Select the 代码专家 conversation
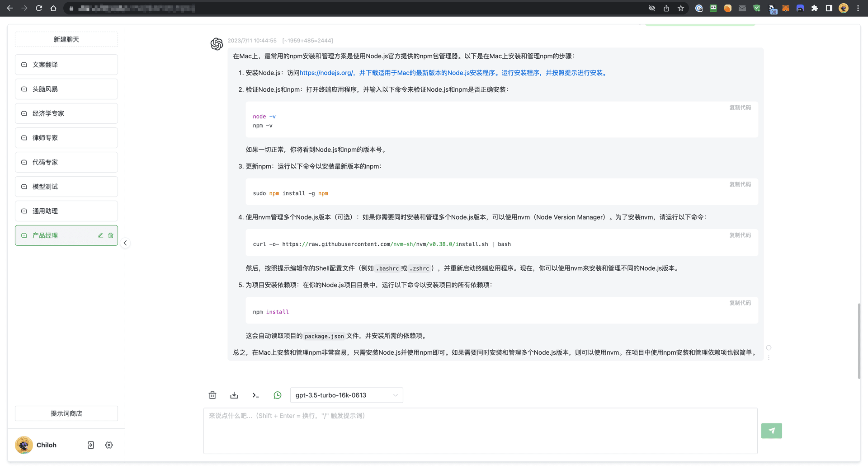The image size is (868, 469). click(x=66, y=162)
